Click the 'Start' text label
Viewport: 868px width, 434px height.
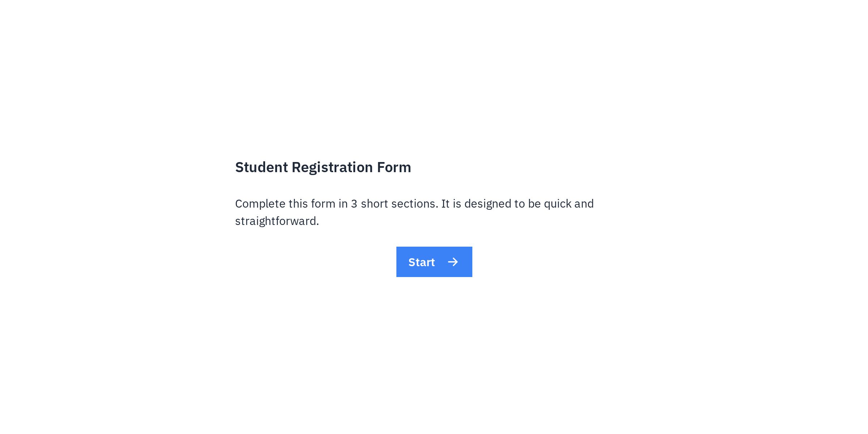pyautogui.click(x=421, y=262)
